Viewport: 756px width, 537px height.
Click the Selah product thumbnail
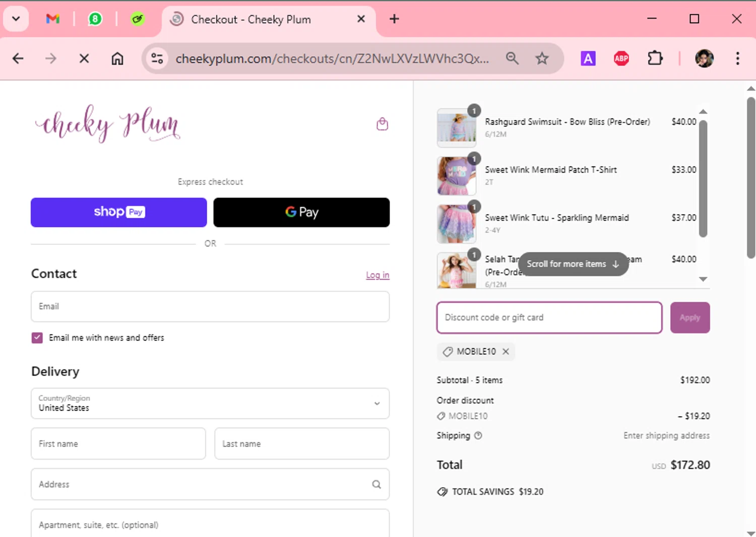456,271
